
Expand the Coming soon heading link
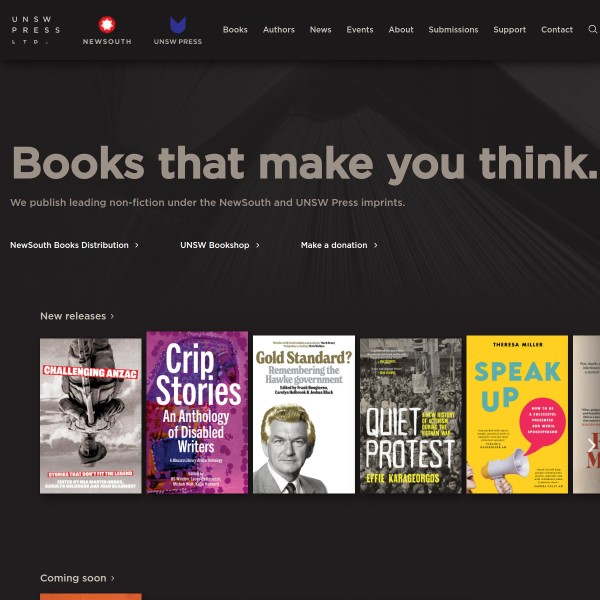tap(77, 578)
